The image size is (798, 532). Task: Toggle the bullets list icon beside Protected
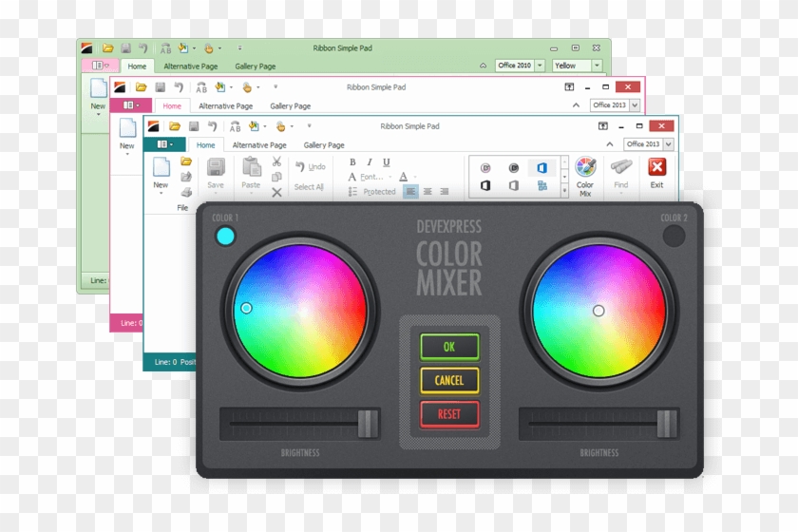tap(352, 191)
